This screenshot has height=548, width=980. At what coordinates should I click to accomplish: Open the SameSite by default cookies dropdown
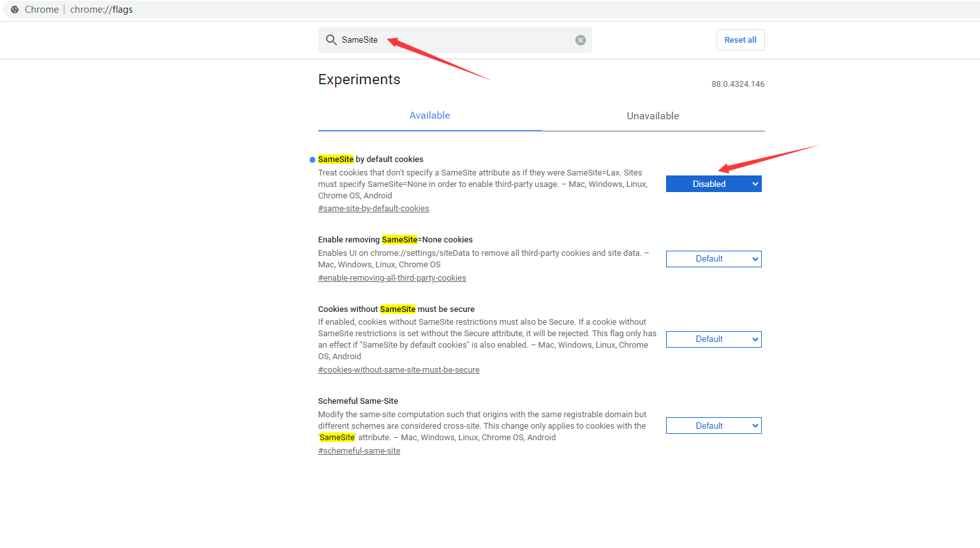pos(714,184)
